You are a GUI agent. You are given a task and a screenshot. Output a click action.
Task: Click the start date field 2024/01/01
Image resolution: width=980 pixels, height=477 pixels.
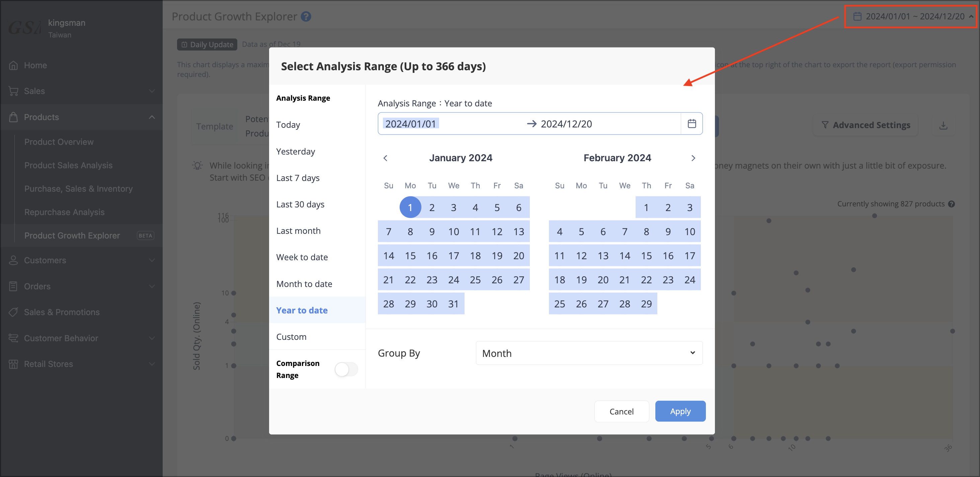coord(410,123)
